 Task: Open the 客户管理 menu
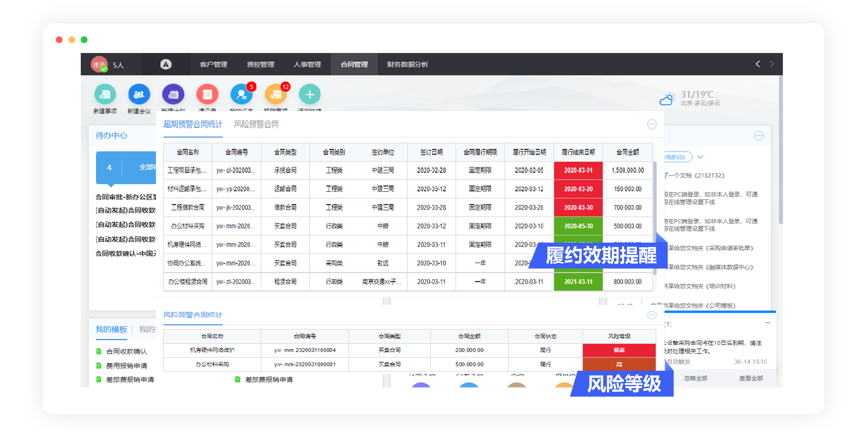(x=214, y=64)
